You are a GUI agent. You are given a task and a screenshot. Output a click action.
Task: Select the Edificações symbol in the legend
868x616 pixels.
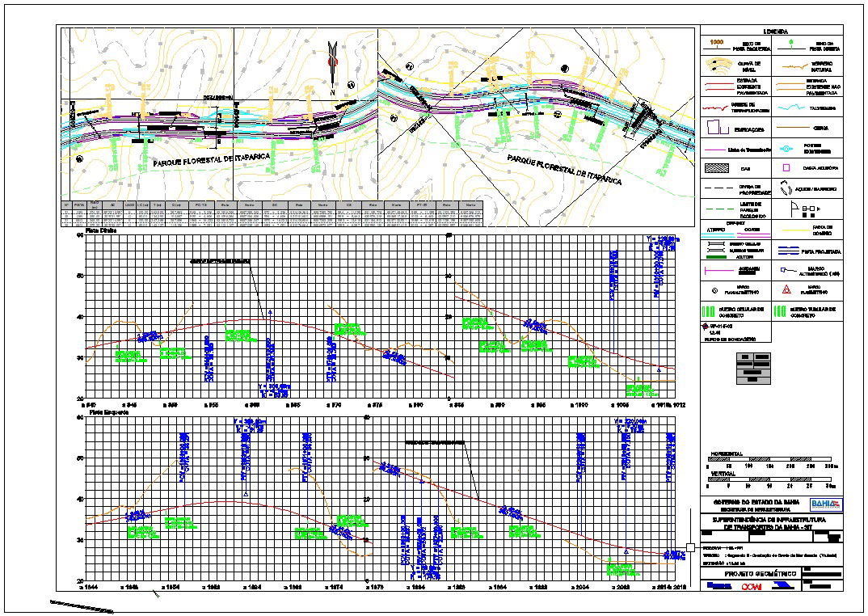[x=714, y=128]
